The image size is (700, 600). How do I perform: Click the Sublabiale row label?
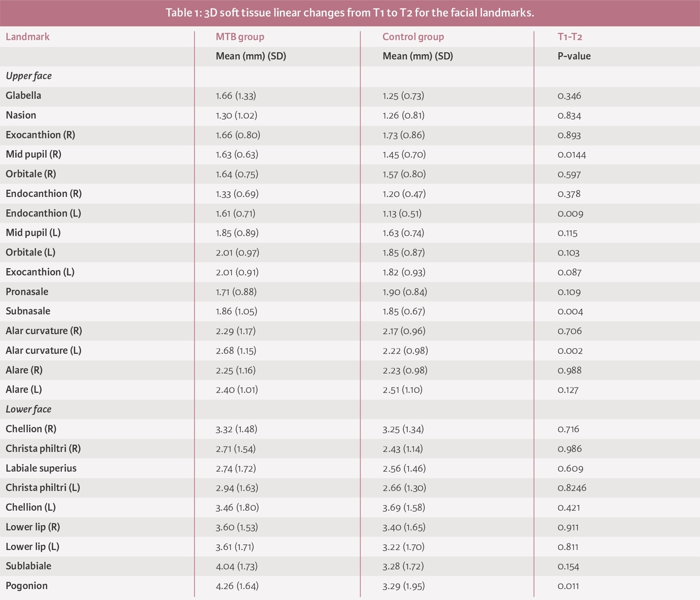click(28, 566)
